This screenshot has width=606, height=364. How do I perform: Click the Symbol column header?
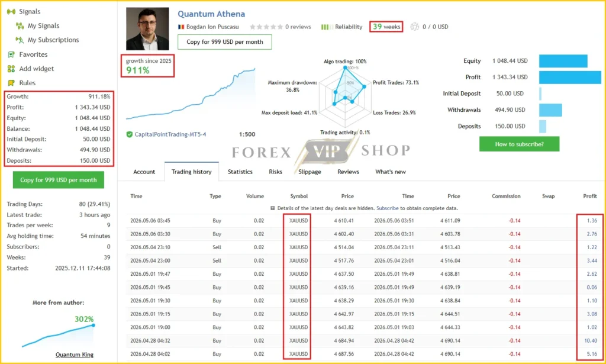click(299, 197)
